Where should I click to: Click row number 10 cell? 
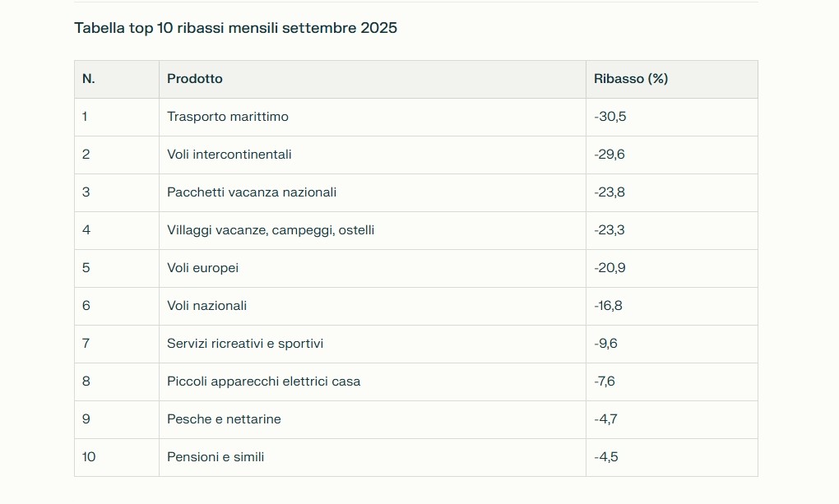click(89, 457)
